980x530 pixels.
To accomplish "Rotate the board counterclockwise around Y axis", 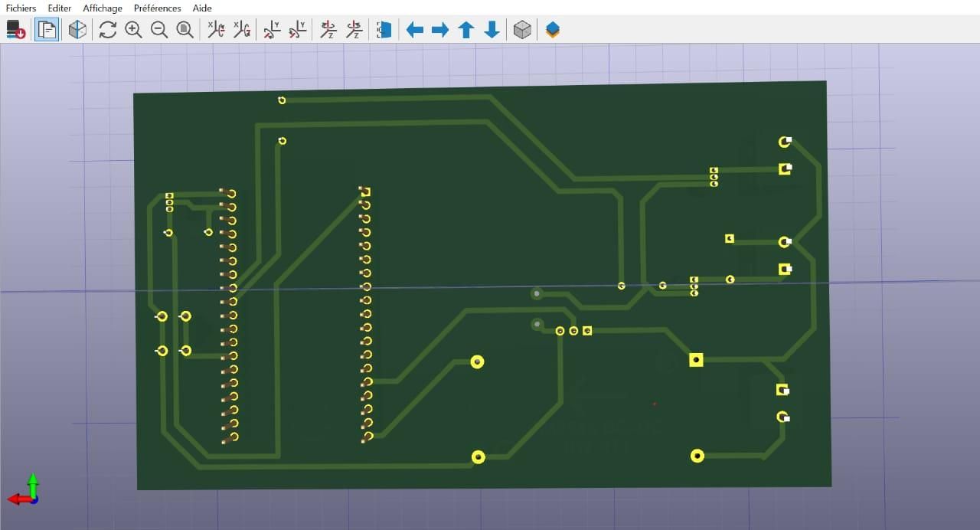I will tap(298, 30).
